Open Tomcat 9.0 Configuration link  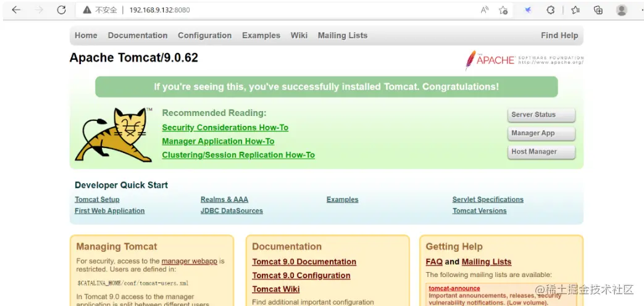coord(301,276)
